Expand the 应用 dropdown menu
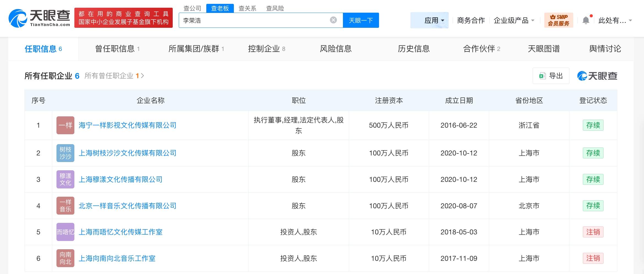 434,20
